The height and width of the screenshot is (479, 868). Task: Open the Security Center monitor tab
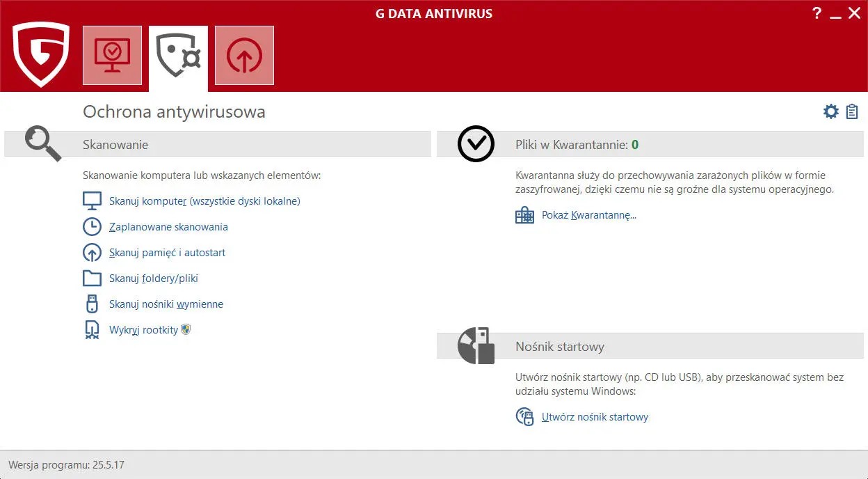coord(112,55)
